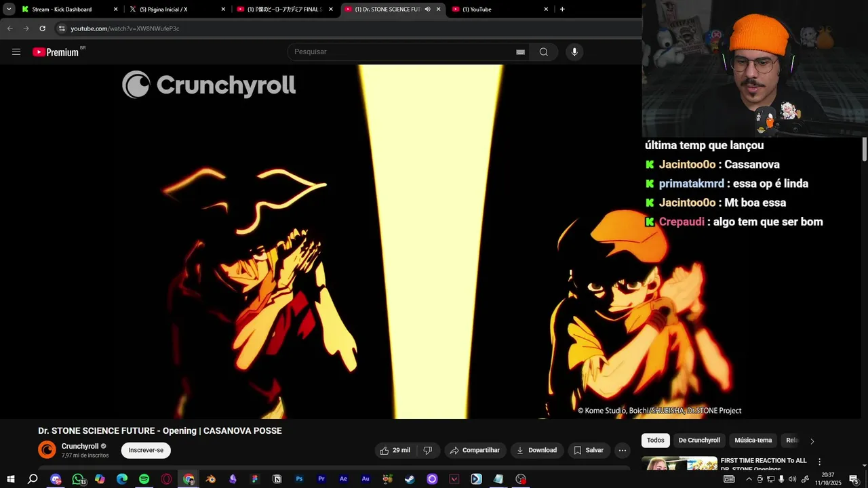This screenshot has width=868, height=488.
Task: Open WhatsApp from the taskbar
Action: tap(78, 479)
